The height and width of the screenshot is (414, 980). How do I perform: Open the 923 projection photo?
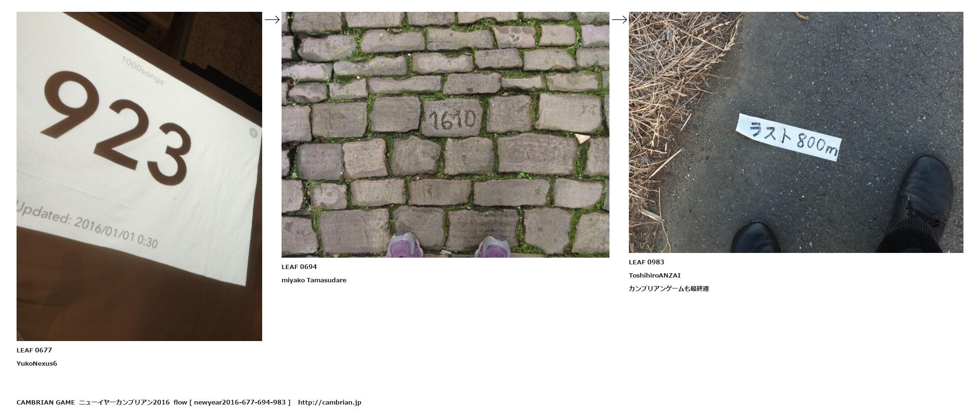pos(139,176)
